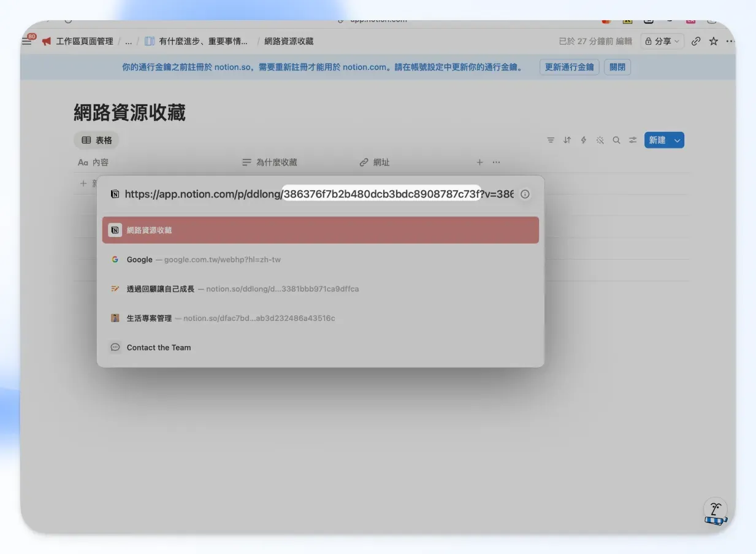Click the URL address field in popup
Image resolution: width=756 pixels, height=554 pixels.
tap(319, 194)
